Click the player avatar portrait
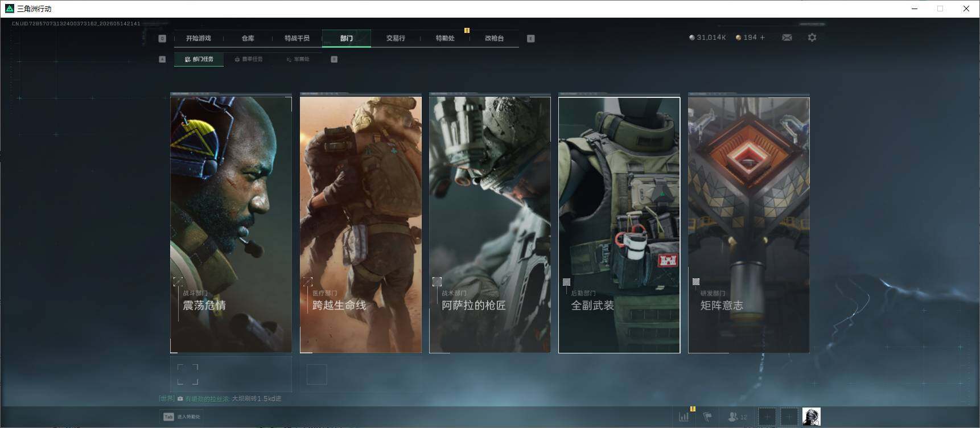 [x=811, y=417]
